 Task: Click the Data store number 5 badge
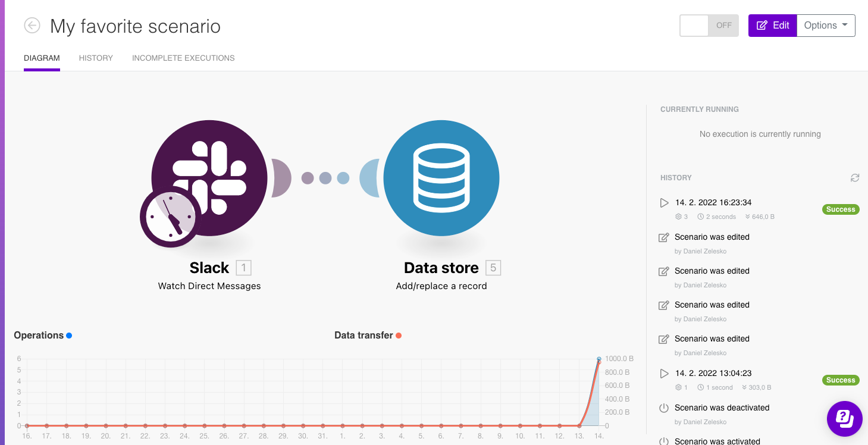[493, 268]
